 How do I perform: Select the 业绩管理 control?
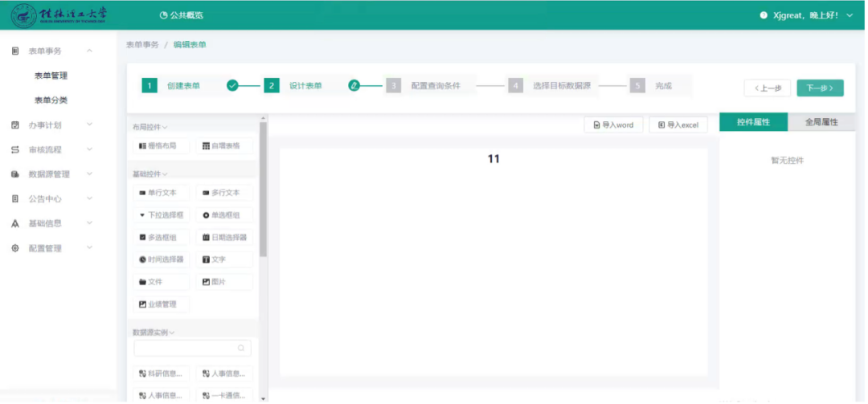(x=161, y=304)
